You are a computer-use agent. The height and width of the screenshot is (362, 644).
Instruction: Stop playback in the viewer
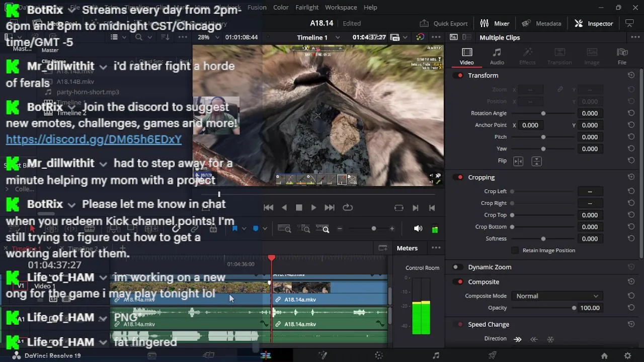tap(299, 208)
